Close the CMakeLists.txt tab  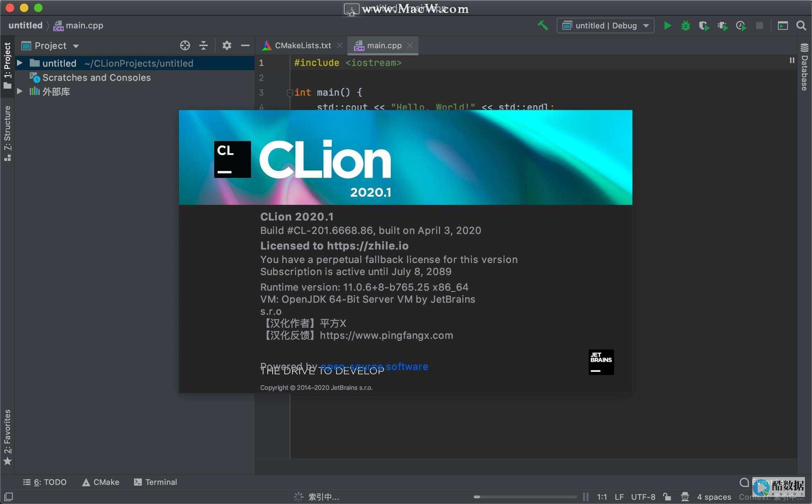[x=339, y=45]
